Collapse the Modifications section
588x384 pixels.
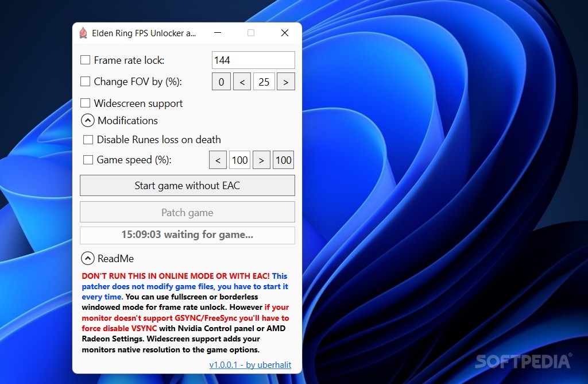[88, 121]
